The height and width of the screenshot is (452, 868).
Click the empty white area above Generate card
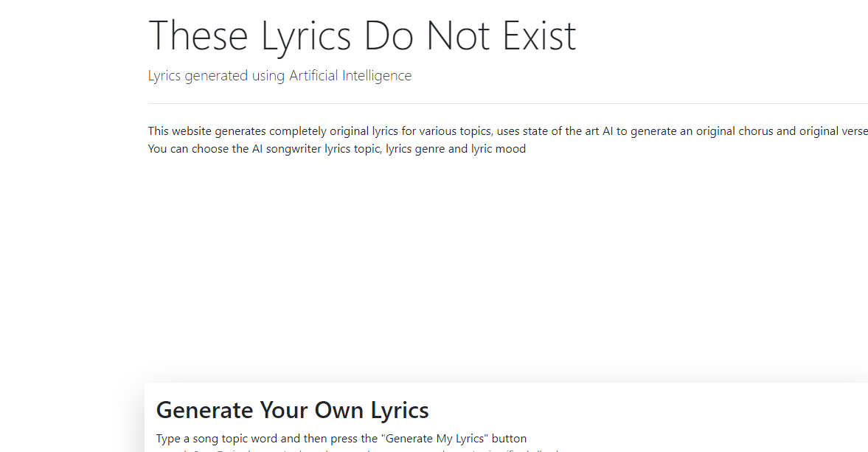click(x=506, y=265)
